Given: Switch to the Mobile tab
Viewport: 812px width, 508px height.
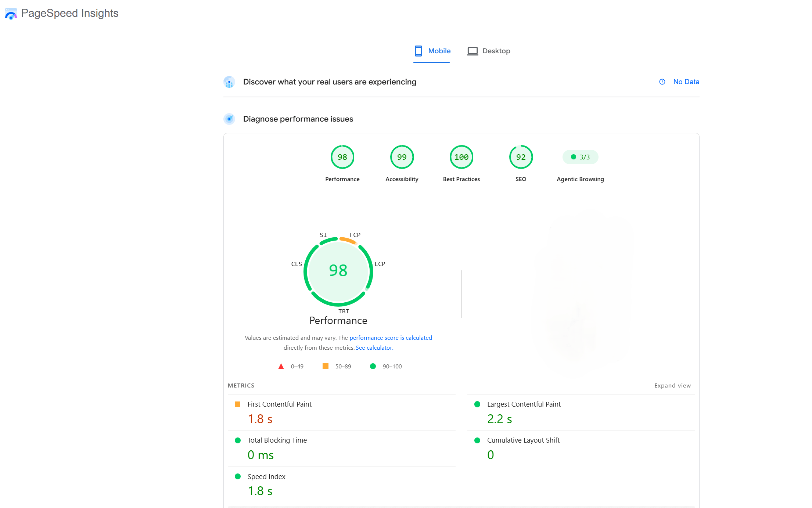Looking at the screenshot, I should 432,51.
